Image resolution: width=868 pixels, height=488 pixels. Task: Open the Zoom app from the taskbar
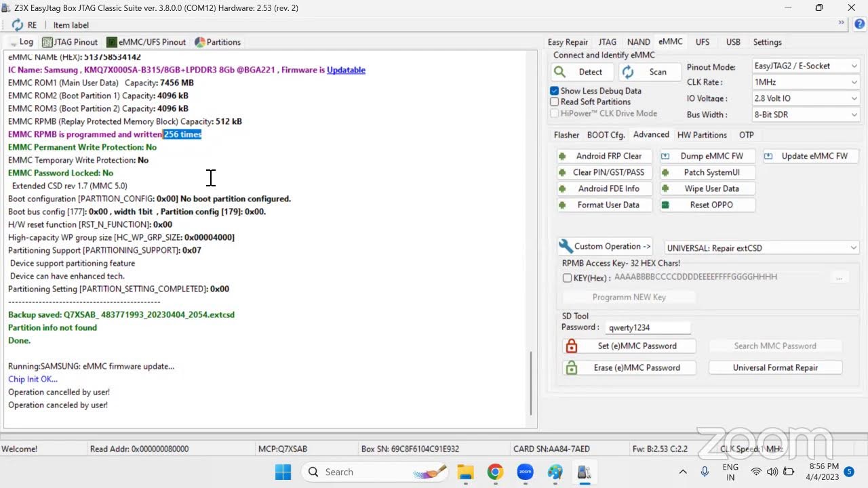pyautogui.click(x=525, y=472)
